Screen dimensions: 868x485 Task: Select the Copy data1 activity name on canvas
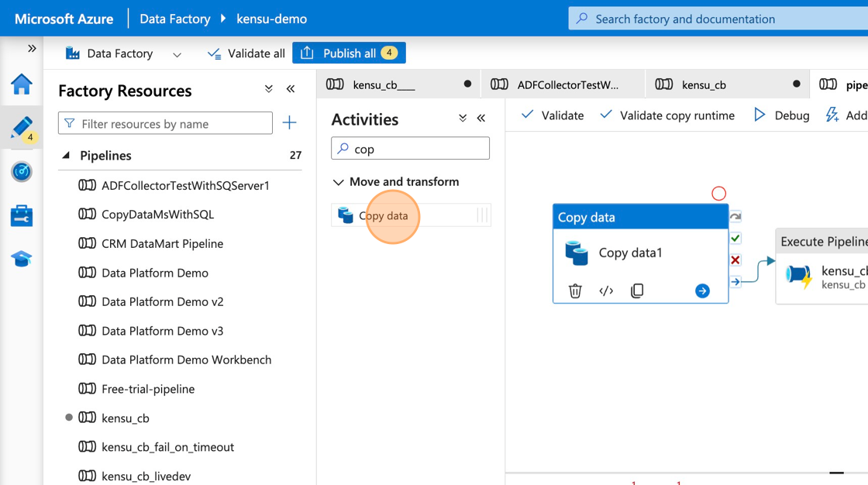(631, 253)
